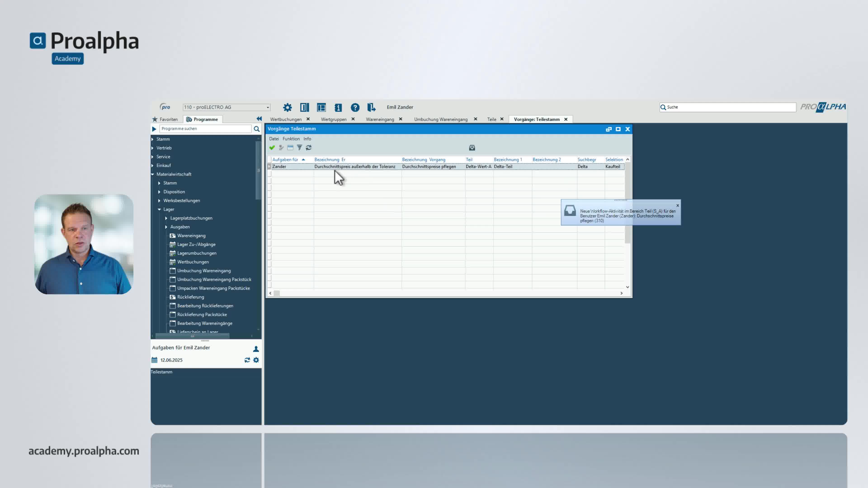Click the Programme suchen input field
The width and height of the screenshot is (868, 488).
[205, 129]
